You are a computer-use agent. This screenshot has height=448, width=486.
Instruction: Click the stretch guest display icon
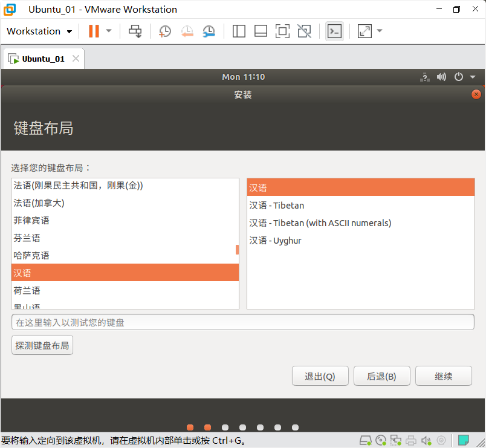tap(364, 31)
